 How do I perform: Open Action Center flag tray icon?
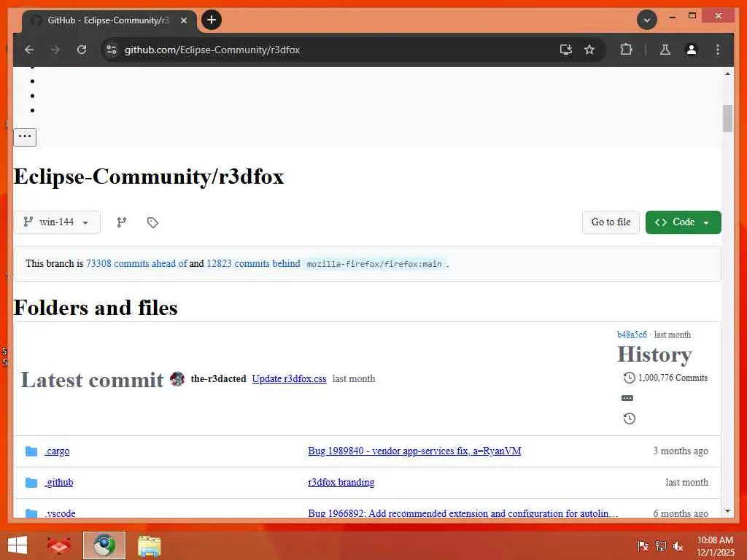pos(643,545)
